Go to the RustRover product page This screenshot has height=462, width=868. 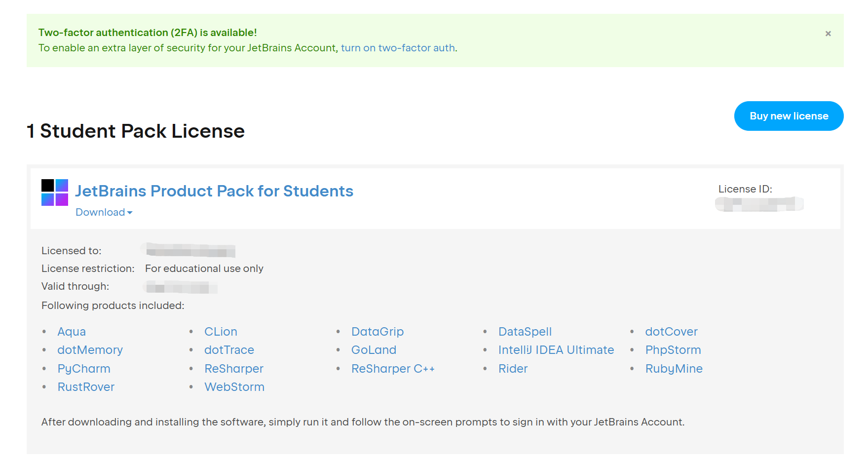86,387
